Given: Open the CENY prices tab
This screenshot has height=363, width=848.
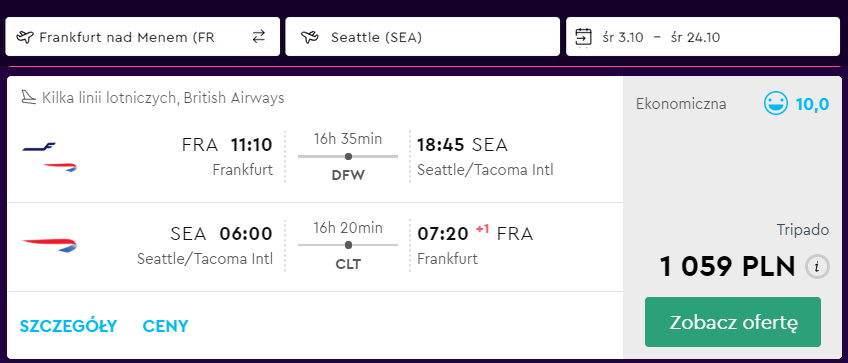Looking at the screenshot, I should (x=165, y=326).
